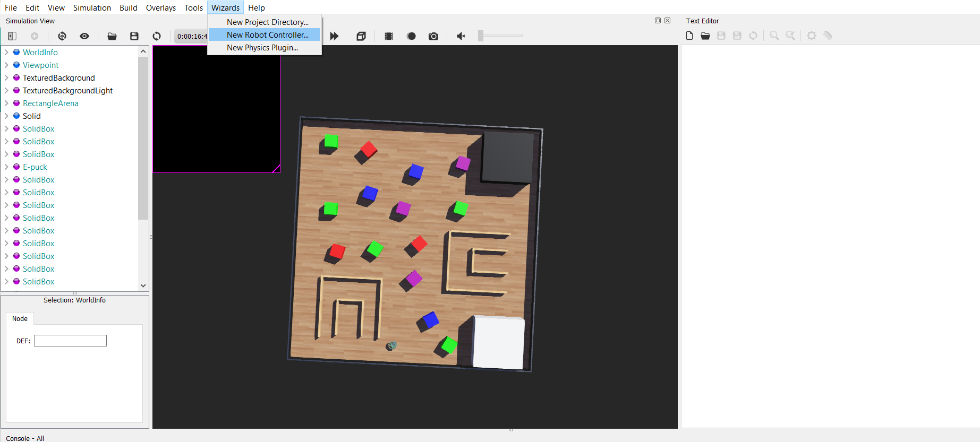The height and width of the screenshot is (442, 980).
Task: Take a screenshot with the camera icon
Action: coord(433,36)
